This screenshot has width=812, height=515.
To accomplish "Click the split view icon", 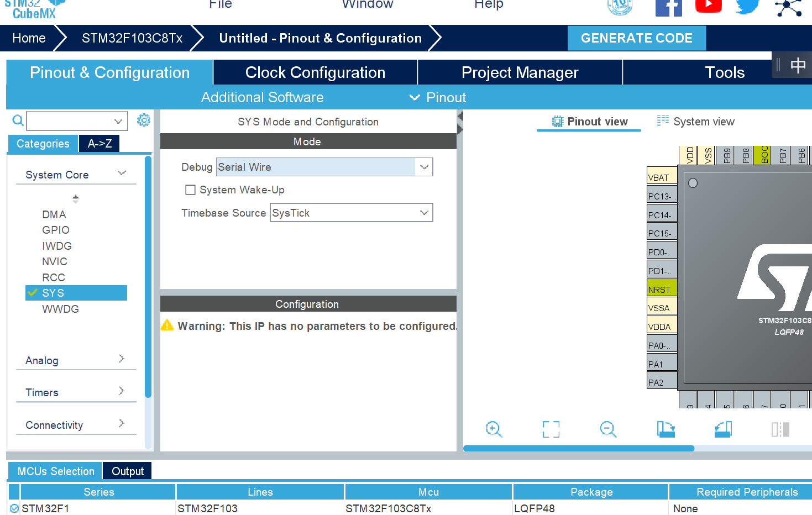I will click(780, 429).
